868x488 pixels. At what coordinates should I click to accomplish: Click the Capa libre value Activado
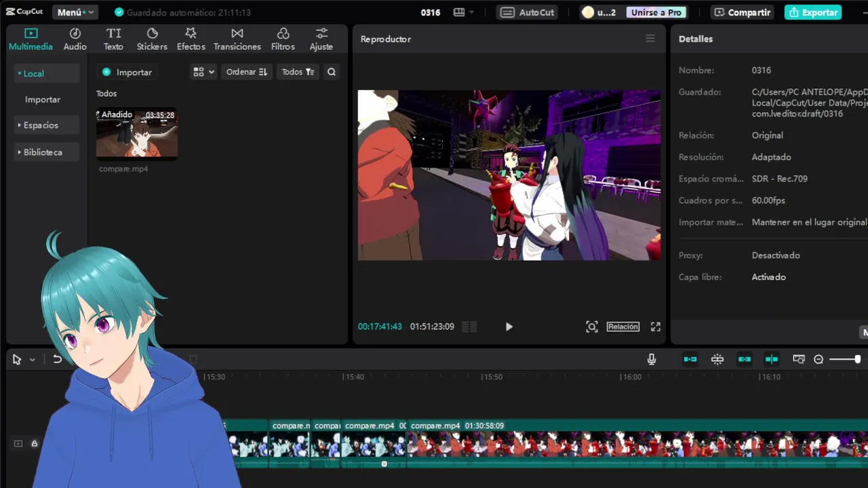768,277
